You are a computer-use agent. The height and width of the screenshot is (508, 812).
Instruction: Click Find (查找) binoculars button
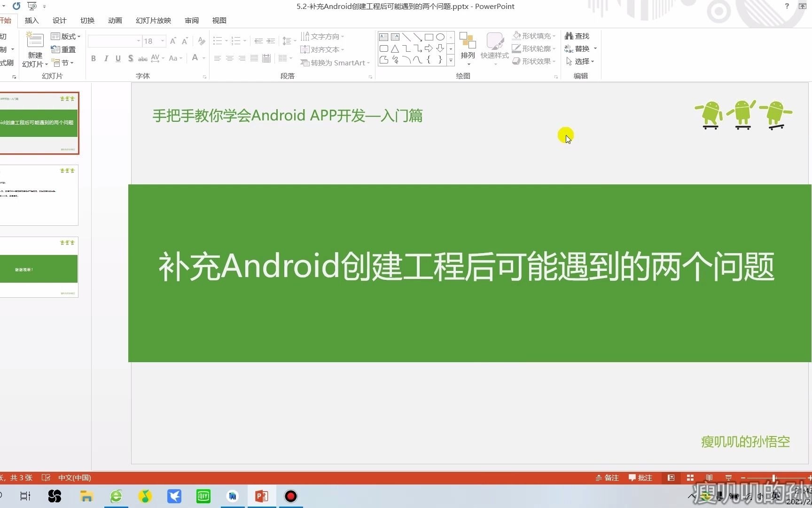click(577, 36)
